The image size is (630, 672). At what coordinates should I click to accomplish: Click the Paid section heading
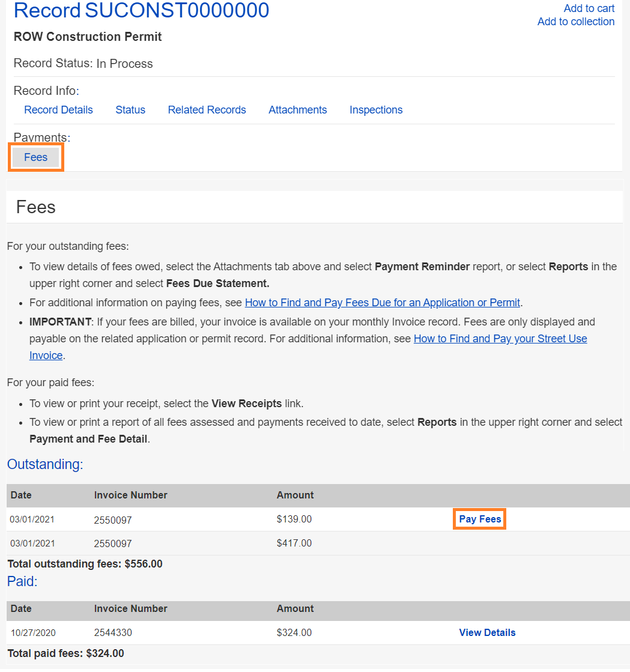pos(22,581)
